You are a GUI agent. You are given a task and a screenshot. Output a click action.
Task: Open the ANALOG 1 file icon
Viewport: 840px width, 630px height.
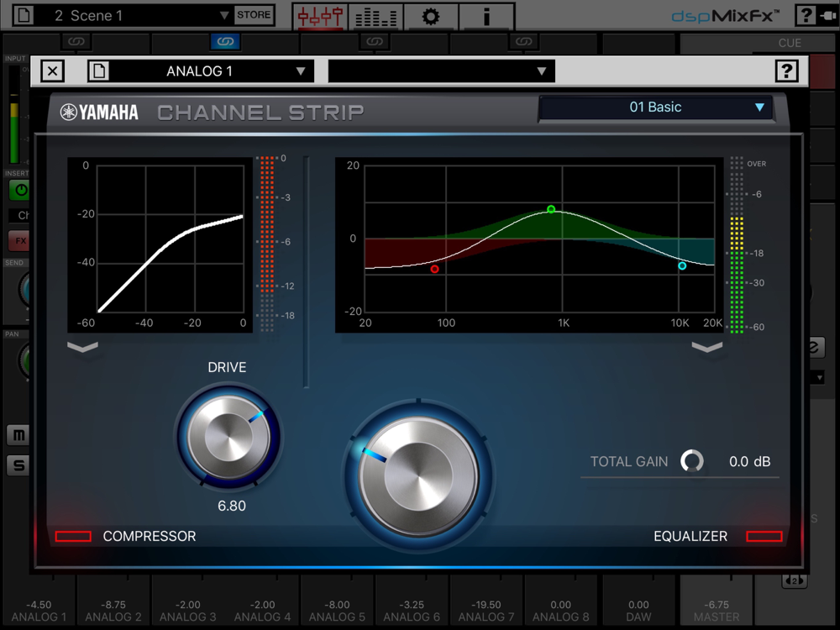pyautogui.click(x=98, y=71)
